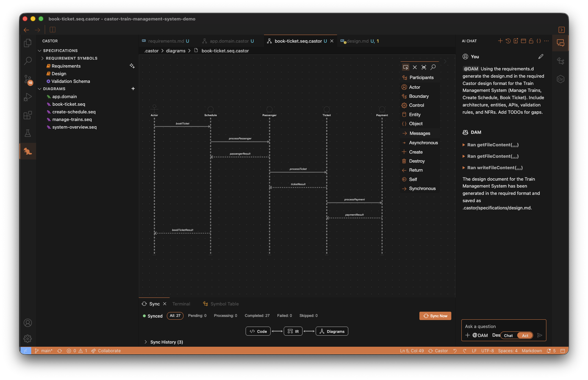
Task: Enable the All: 27 sync filter
Action: [175, 316]
